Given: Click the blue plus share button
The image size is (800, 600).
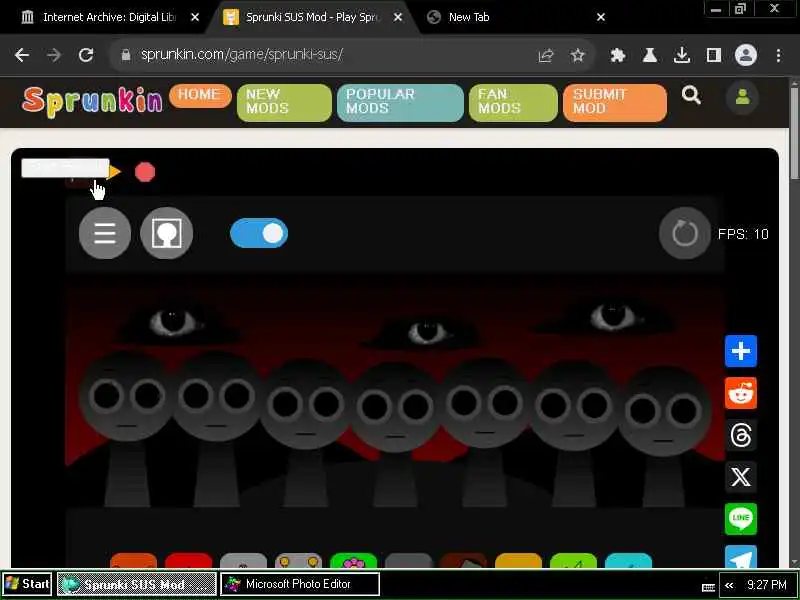Looking at the screenshot, I should 741,351.
